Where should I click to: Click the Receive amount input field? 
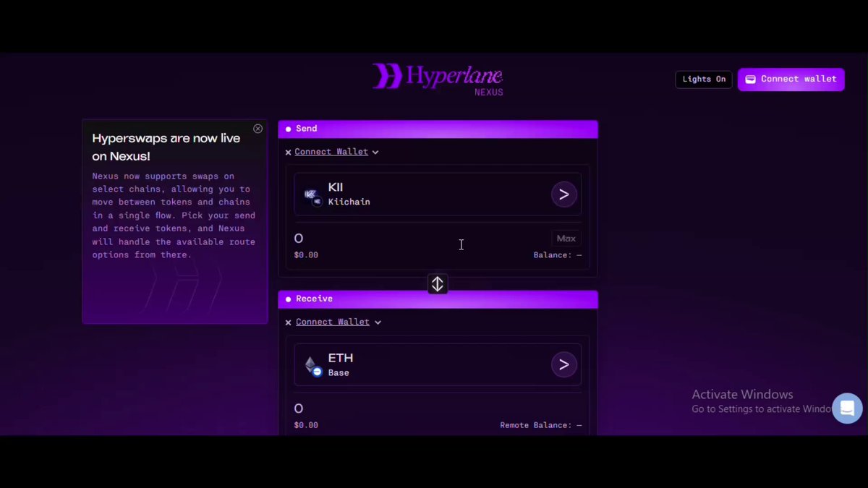tap(437, 408)
